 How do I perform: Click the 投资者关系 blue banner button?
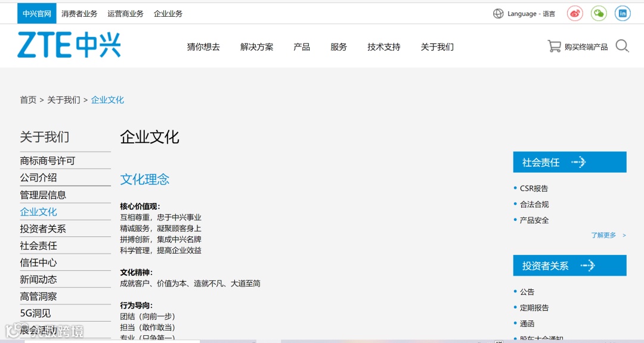tap(569, 266)
